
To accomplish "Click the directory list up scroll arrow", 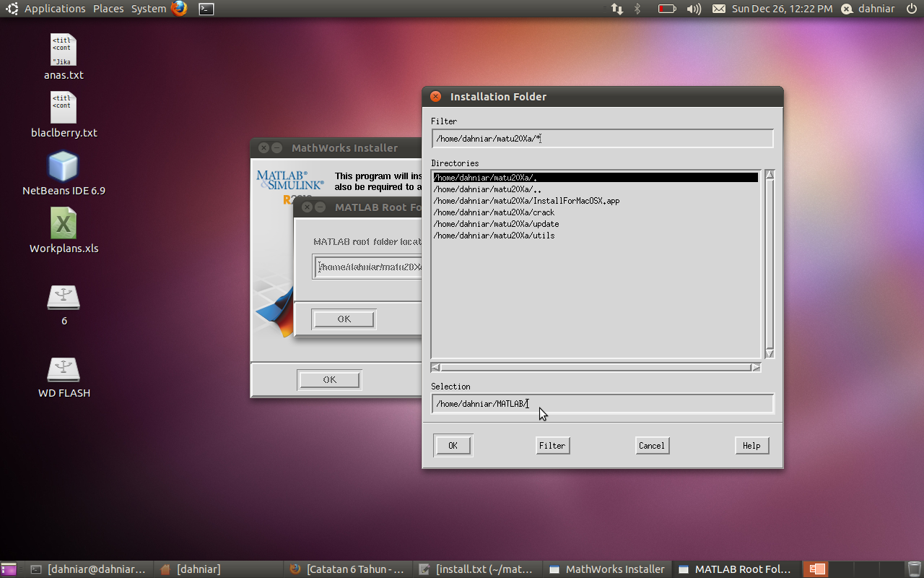I will tap(770, 174).
